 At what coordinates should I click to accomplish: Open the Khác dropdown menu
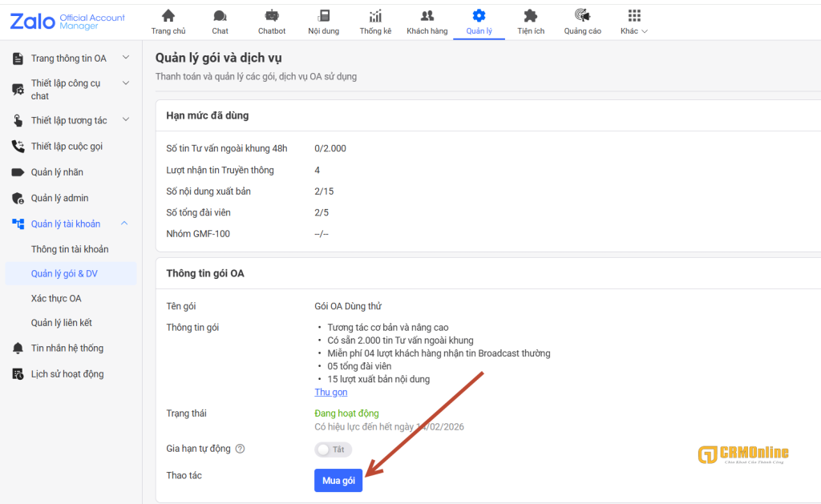tap(634, 21)
